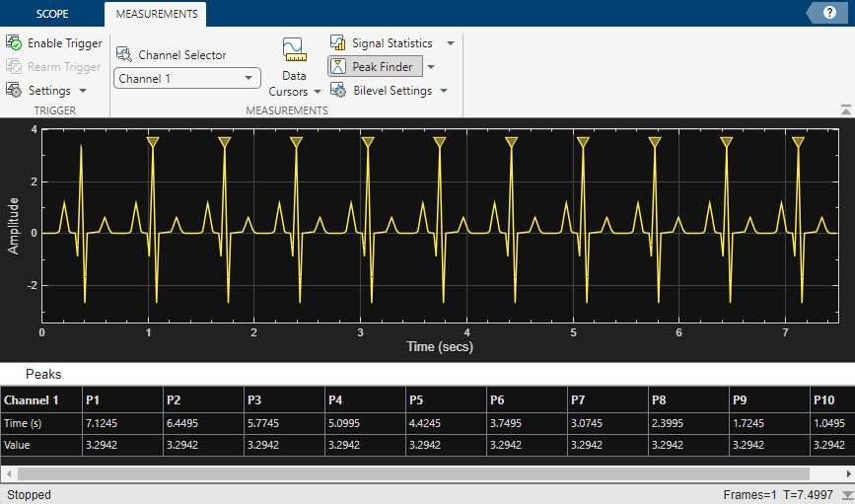Click the peak marker near 1 second

tap(152, 143)
